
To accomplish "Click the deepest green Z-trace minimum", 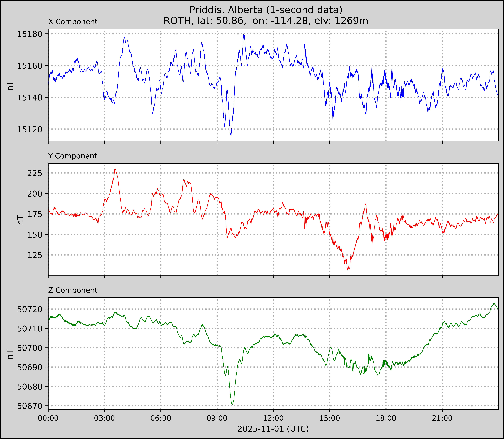I will (232, 404).
